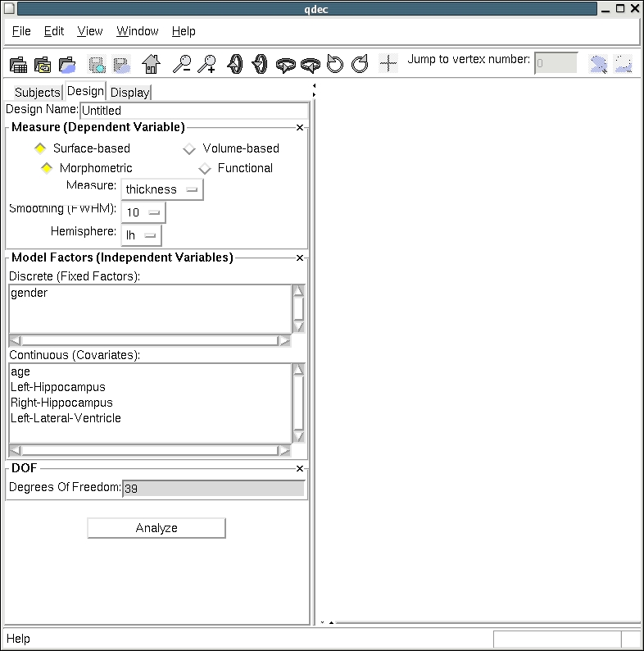The height and width of the screenshot is (651, 644).
Task: Click the Design Name input field
Action: click(x=193, y=110)
